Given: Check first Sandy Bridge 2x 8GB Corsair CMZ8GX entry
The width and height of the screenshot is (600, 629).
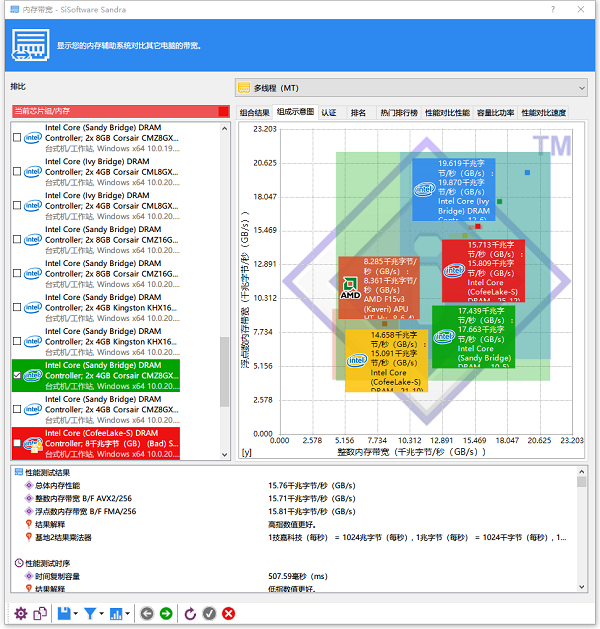Looking at the screenshot, I should 17,138.
